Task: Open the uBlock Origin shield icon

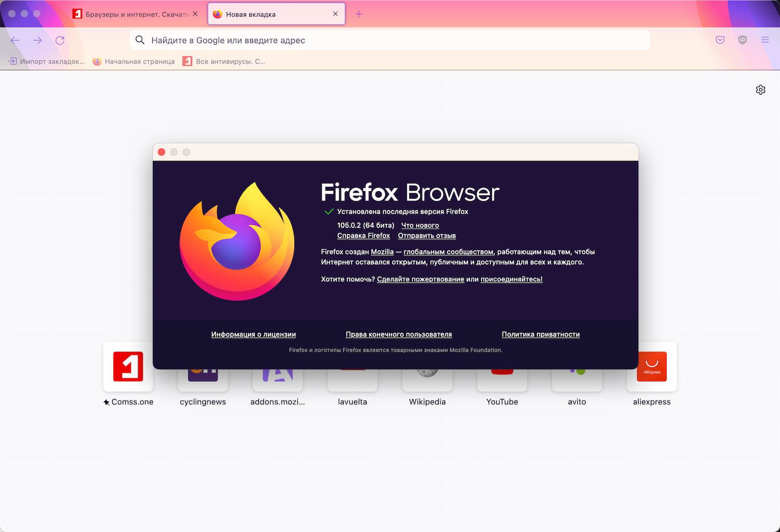Action: 743,40
